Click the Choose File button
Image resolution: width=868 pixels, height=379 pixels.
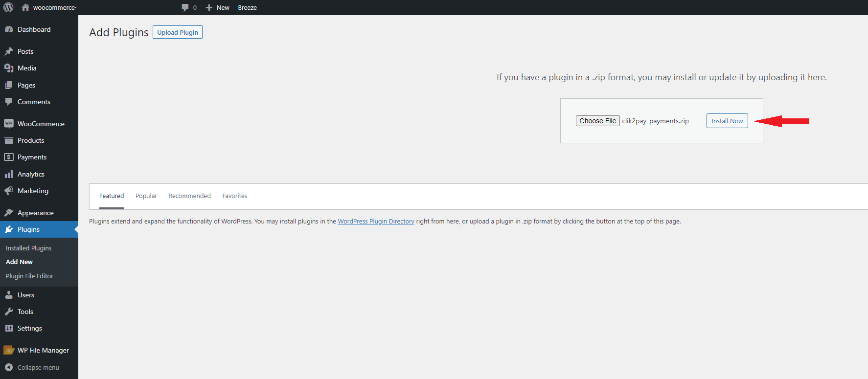coord(598,121)
